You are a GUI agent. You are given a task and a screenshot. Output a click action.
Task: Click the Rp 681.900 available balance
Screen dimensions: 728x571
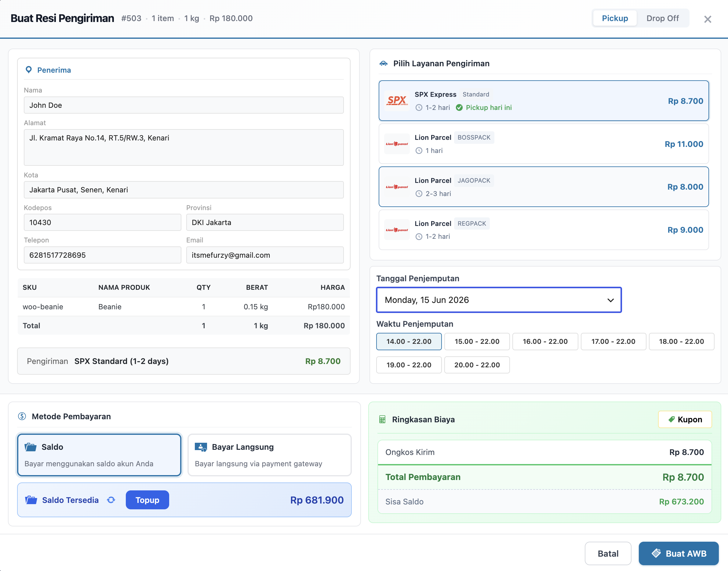pos(317,500)
